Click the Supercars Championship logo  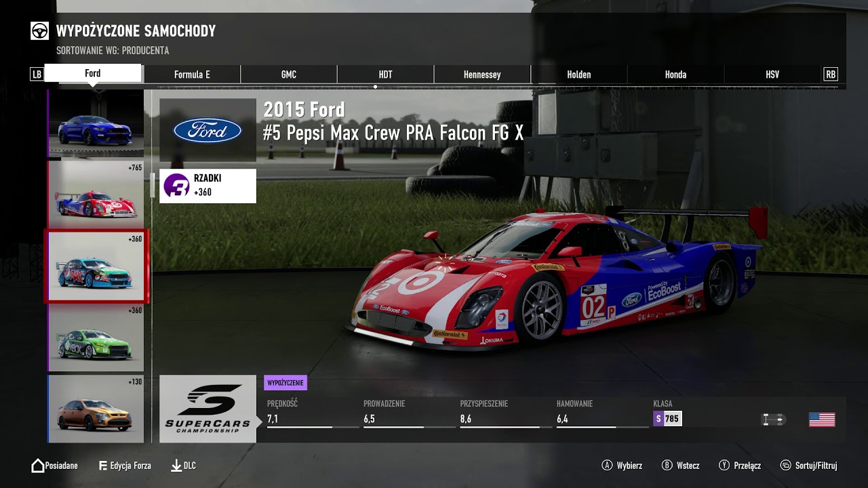tap(208, 409)
